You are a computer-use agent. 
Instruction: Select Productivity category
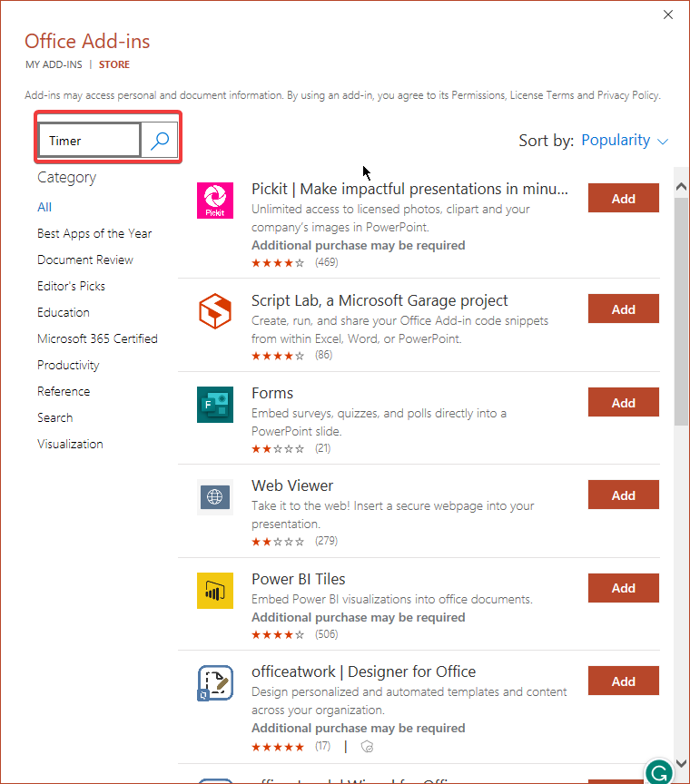point(68,366)
